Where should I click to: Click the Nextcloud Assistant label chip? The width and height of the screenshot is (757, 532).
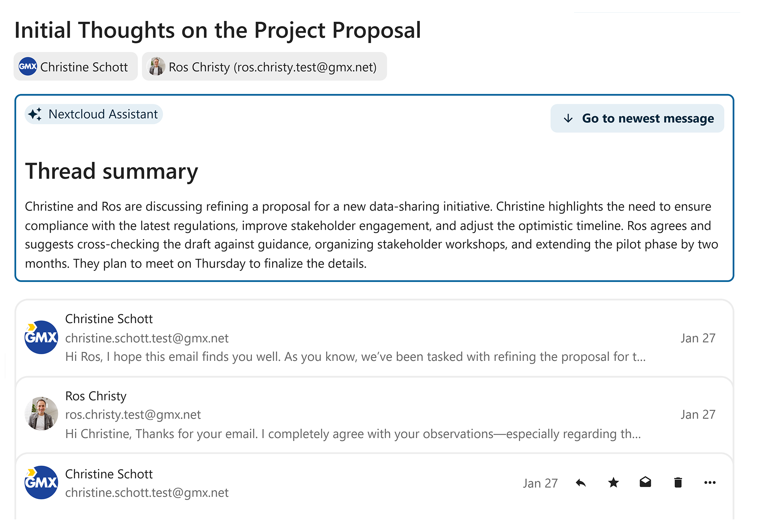click(x=94, y=114)
